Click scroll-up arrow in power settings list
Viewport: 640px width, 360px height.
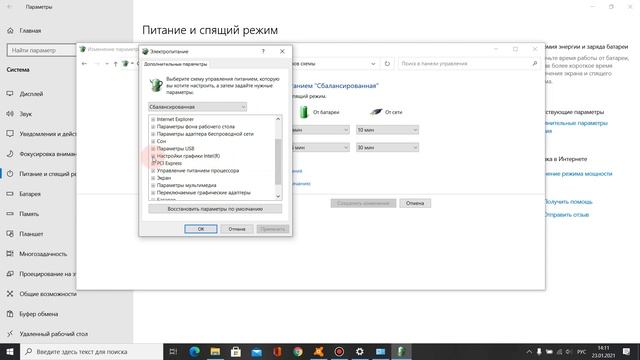278,119
